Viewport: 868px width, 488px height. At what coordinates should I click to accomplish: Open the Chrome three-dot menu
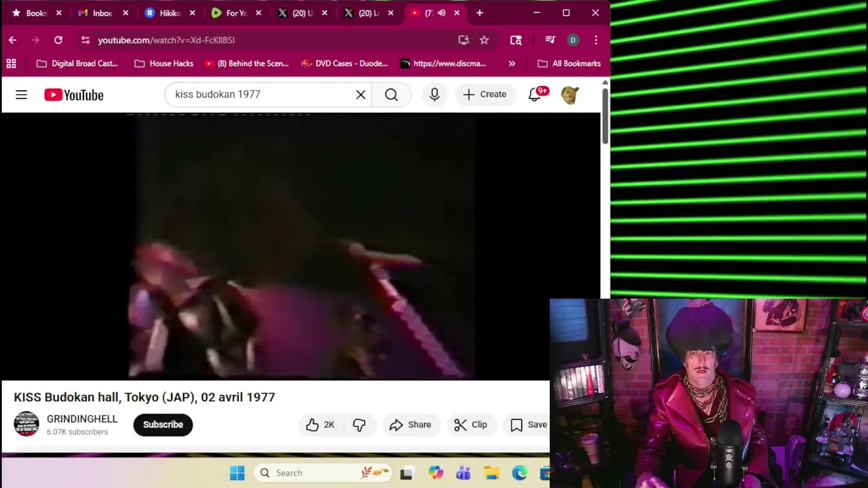pyautogui.click(x=596, y=40)
